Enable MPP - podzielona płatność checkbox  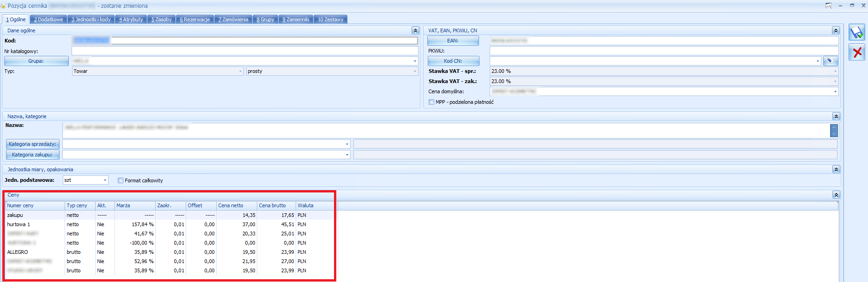coord(431,102)
